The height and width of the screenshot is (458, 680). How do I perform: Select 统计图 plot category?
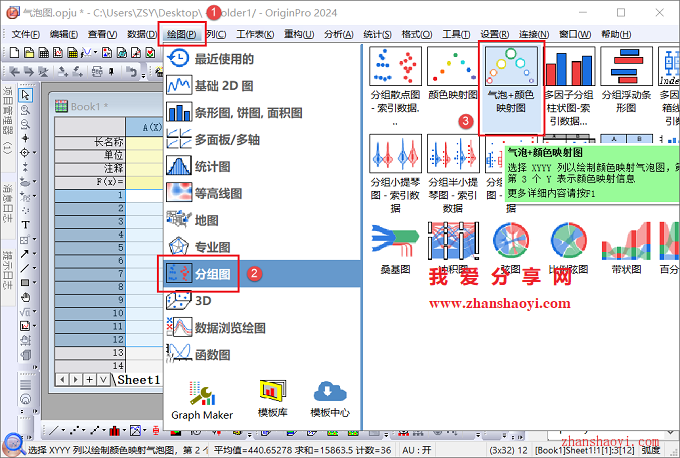262,167
